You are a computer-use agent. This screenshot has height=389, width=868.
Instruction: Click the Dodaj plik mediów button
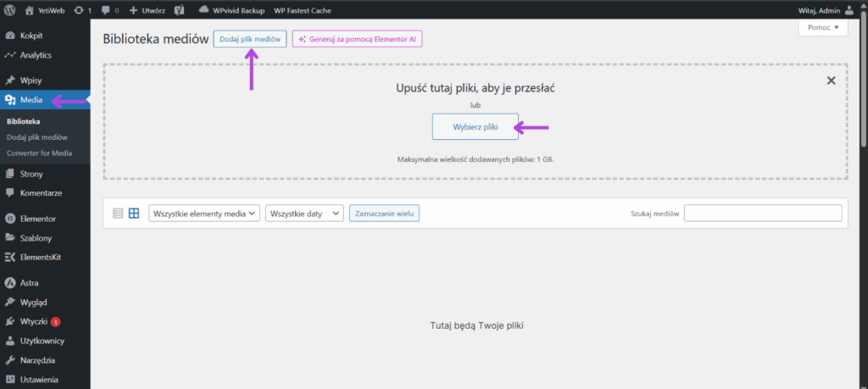click(x=249, y=40)
